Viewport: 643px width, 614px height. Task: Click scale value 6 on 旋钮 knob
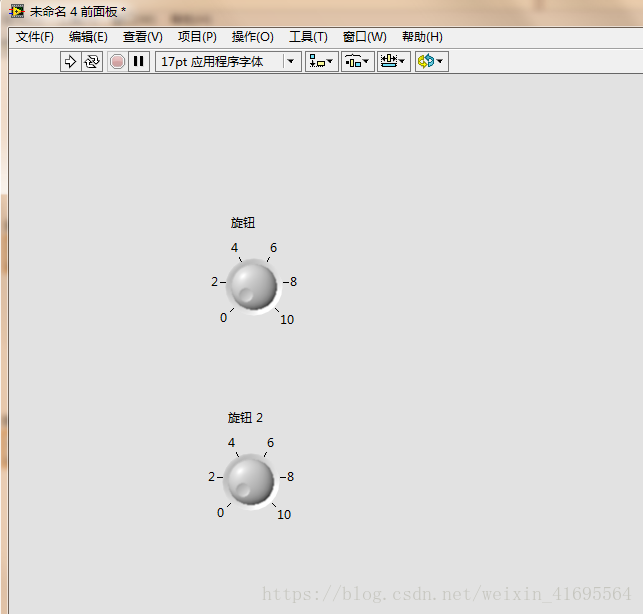point(274,248)
